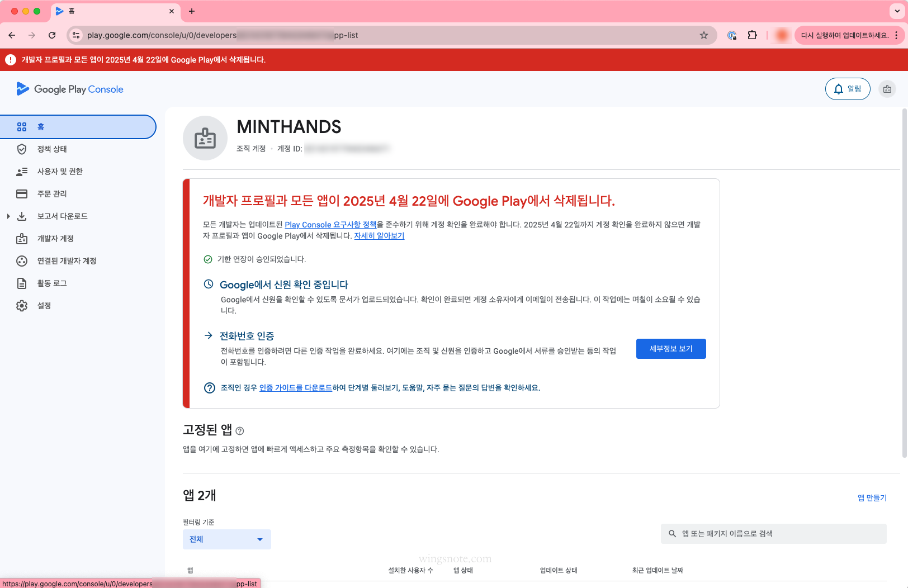Click the 앱 만들기 link
This screenshot has height=588, width=908.
point(872,498)
